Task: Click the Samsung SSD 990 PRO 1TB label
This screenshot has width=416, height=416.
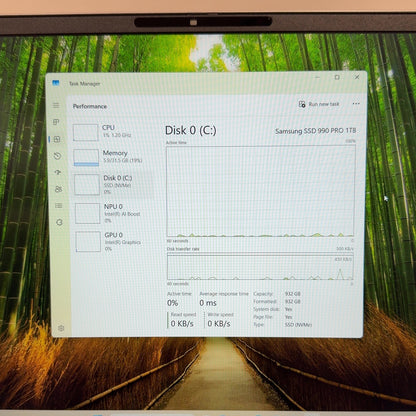Action: pyautogui.click(x=315, y=131)
